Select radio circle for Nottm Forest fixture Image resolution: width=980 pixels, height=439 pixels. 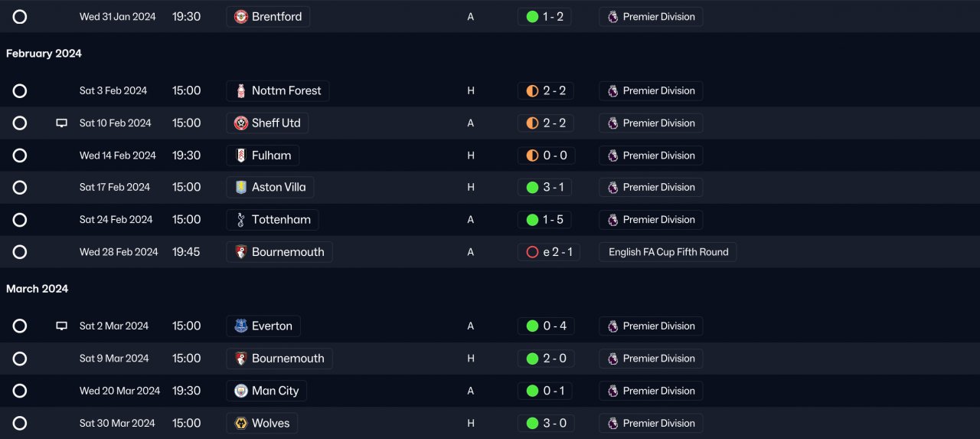[20, 91]
